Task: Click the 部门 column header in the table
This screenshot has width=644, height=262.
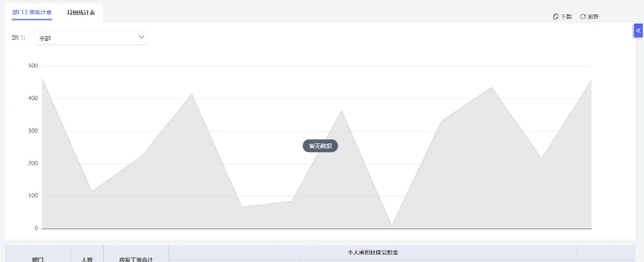Action: [38, 259]
